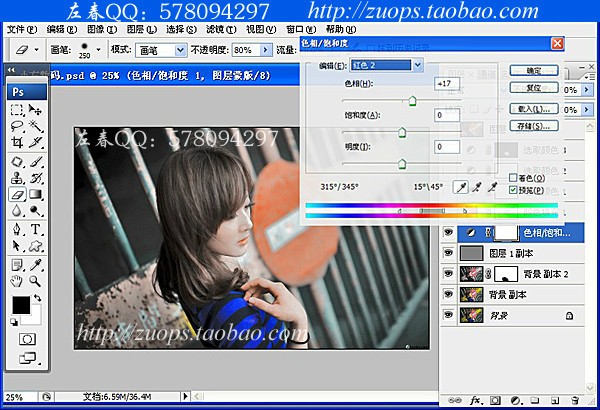
Task: Click the 色相 hue slider handle
Action: [x=412, y=101]
